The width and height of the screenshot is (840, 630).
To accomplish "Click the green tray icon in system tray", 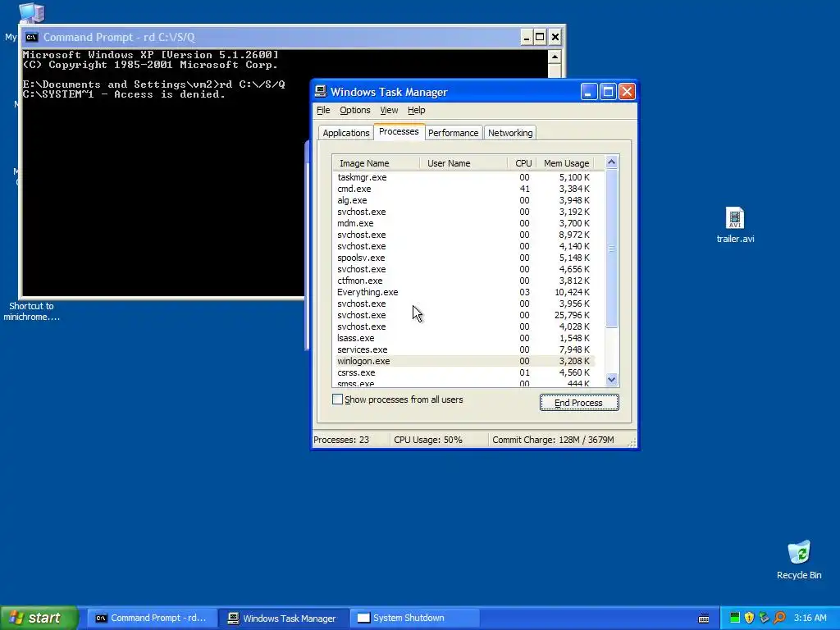I will tap(734, 618).
